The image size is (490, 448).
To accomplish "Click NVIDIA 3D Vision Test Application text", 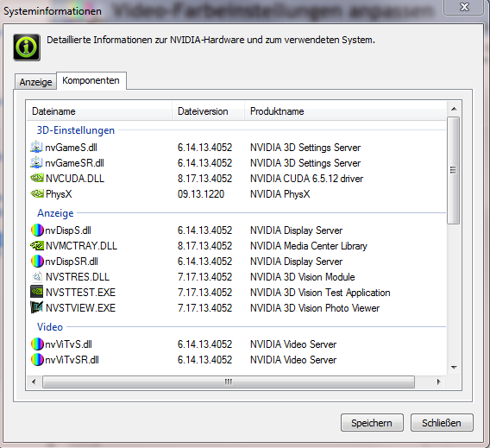I will [x=320, y=293].
